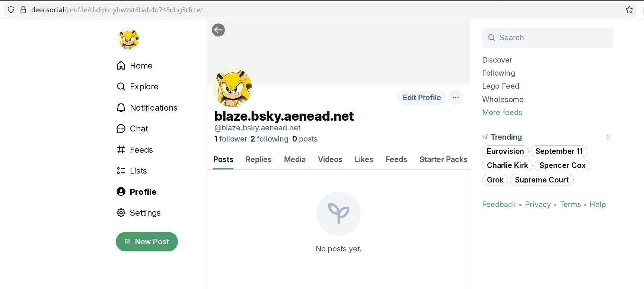The height and width of the screenshot is (289, 644).
Task: Open the Settings gear icon
Action: [x=121, y=213]
